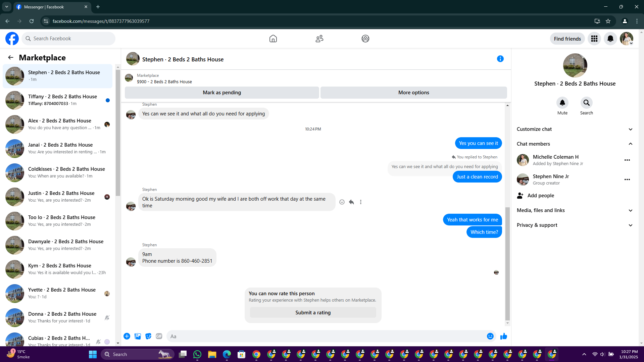Click the Messenger | Facebook browser tab

(x=52, y=7)
